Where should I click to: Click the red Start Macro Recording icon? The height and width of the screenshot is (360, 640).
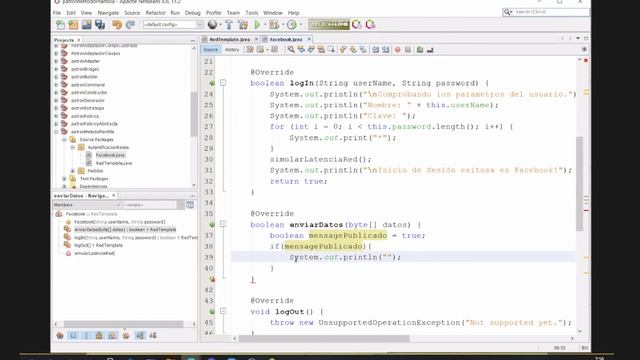pos(398,49)
